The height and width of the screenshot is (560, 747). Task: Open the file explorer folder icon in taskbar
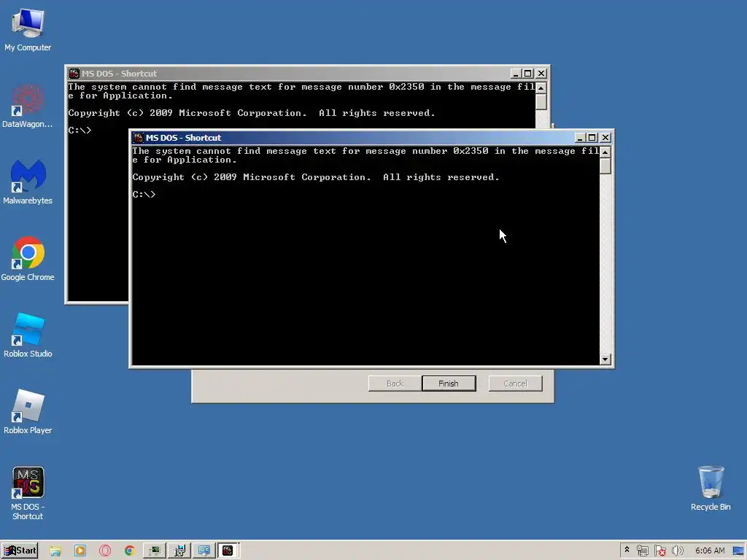(x=55, y=551)
